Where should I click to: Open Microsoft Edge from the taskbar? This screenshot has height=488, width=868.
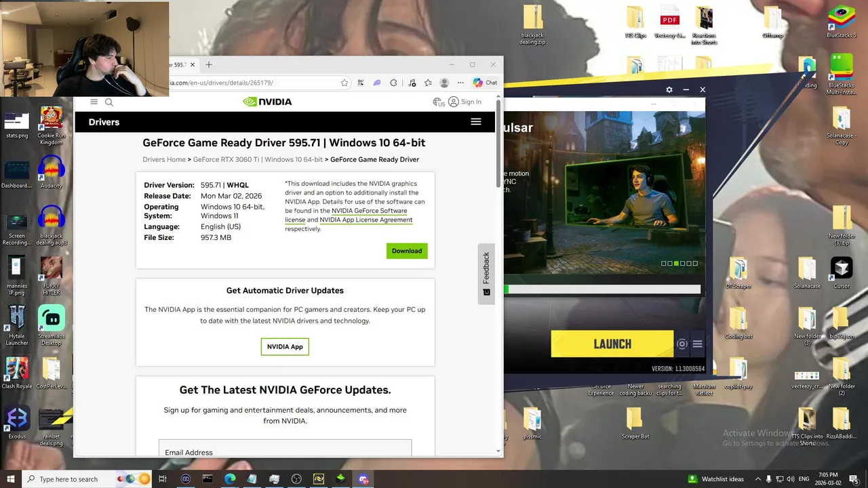tap(230, 479)
